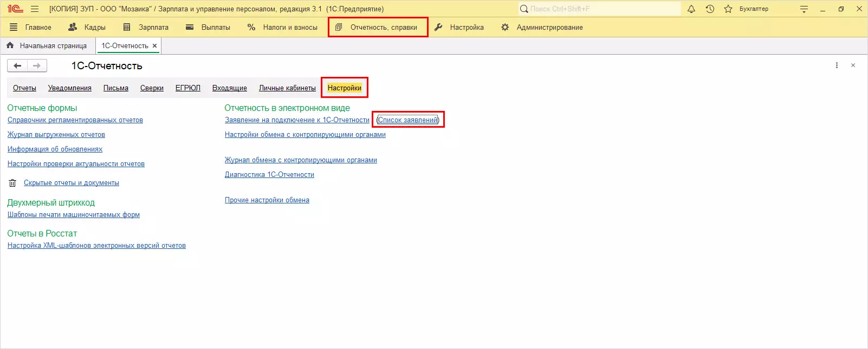Switch to Уведомления tab
Viewport: 868px width, 349px height.
pos(70,88)
